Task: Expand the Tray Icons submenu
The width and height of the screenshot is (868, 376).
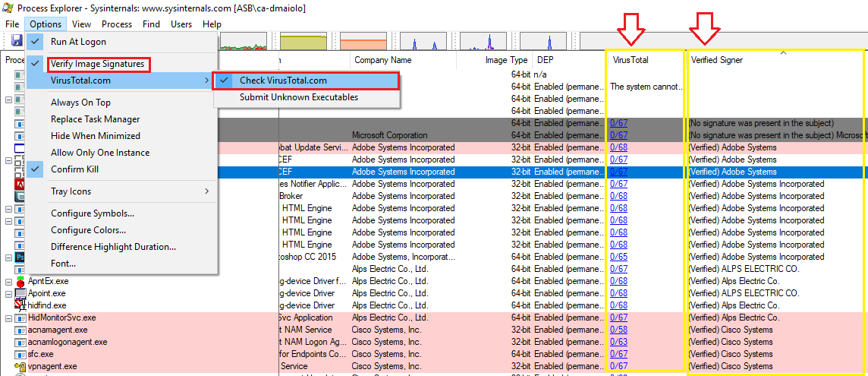Action: coord(121,191)
